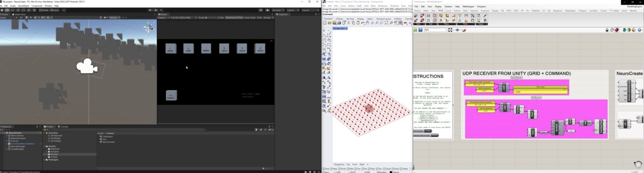Toggle Near osnap checkbox in Rhino
The width and height of the screenshot is (644, 173).
click(x=331, y=169)
